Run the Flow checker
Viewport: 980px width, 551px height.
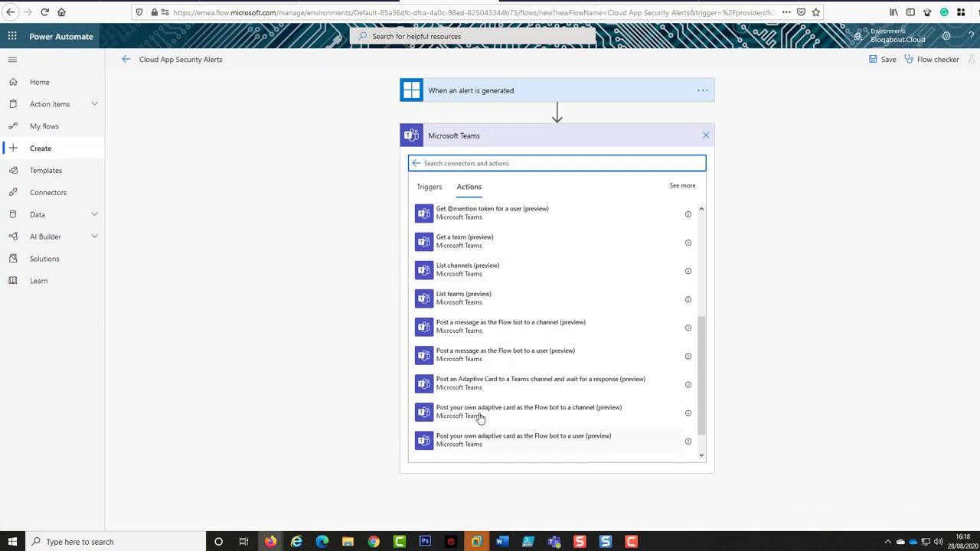point(932,59)
